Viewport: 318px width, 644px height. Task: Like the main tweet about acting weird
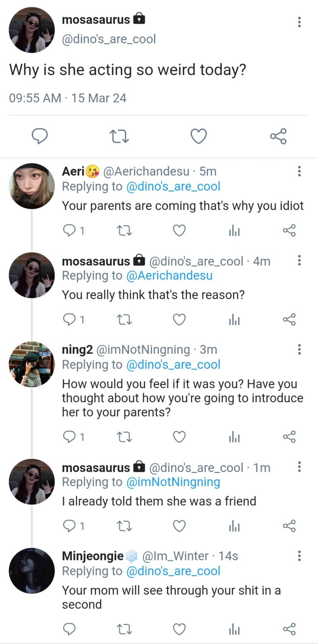[198, 136]
